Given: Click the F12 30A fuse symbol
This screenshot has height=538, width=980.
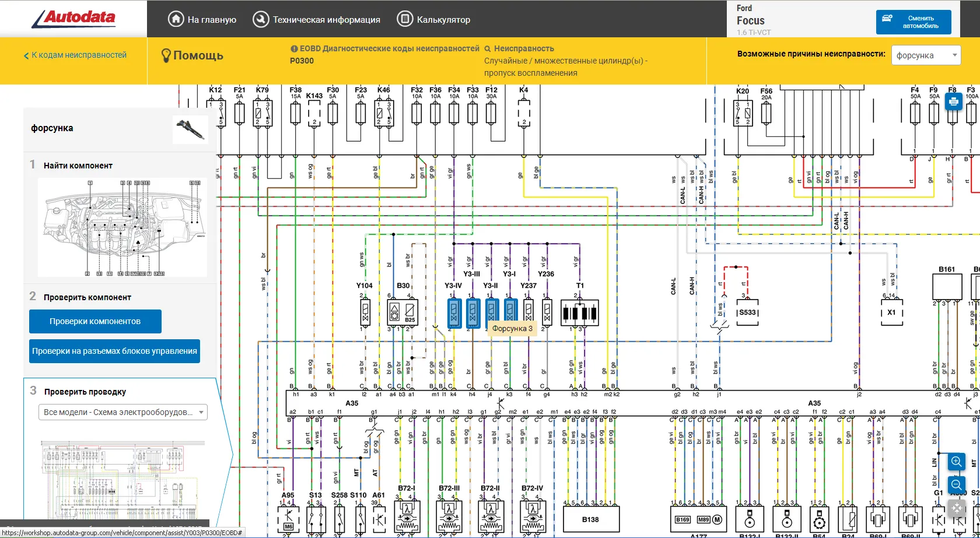Looking at the screenshot, I should pyautogui.click(x=491, y=112).
